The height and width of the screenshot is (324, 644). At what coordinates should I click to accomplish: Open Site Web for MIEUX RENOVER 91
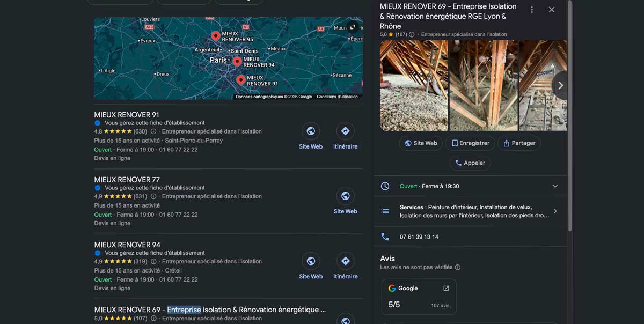tap(311, 136)
